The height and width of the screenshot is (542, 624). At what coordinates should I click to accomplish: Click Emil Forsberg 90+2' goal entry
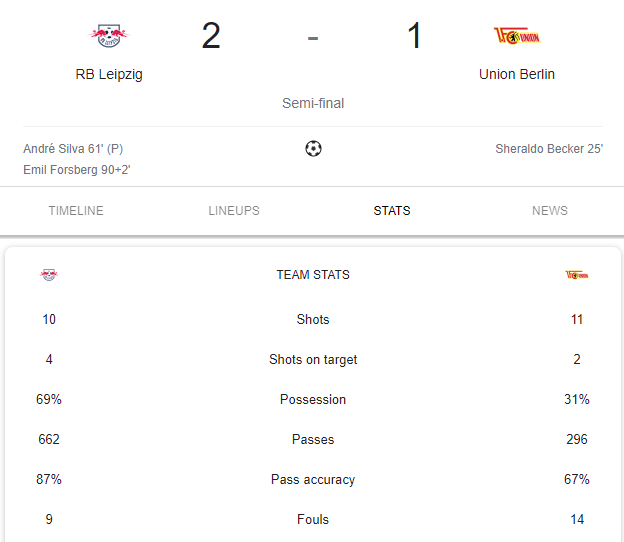coord(77,170)
